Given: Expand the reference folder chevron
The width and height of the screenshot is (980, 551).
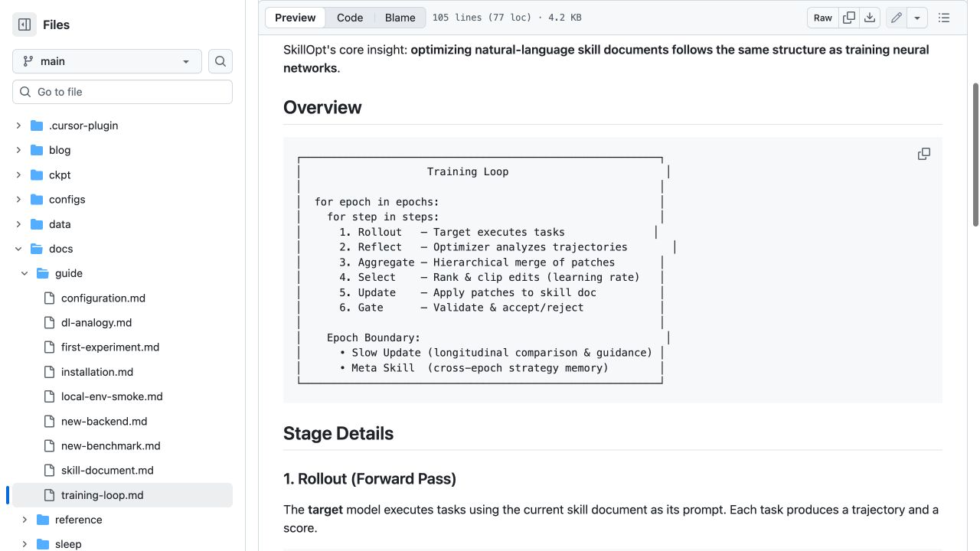Looking at the screenshot, I should pos(24,520).
